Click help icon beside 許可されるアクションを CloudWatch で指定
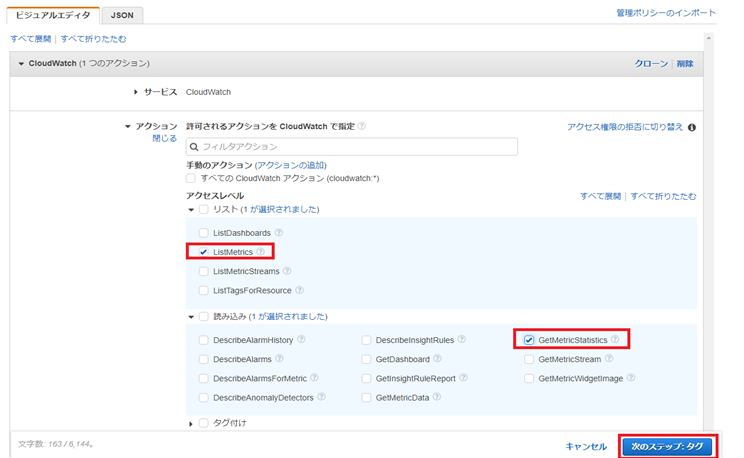 362,126
